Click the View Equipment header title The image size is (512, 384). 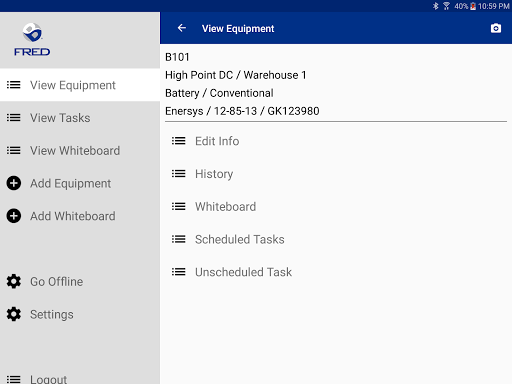coord(238,29)
